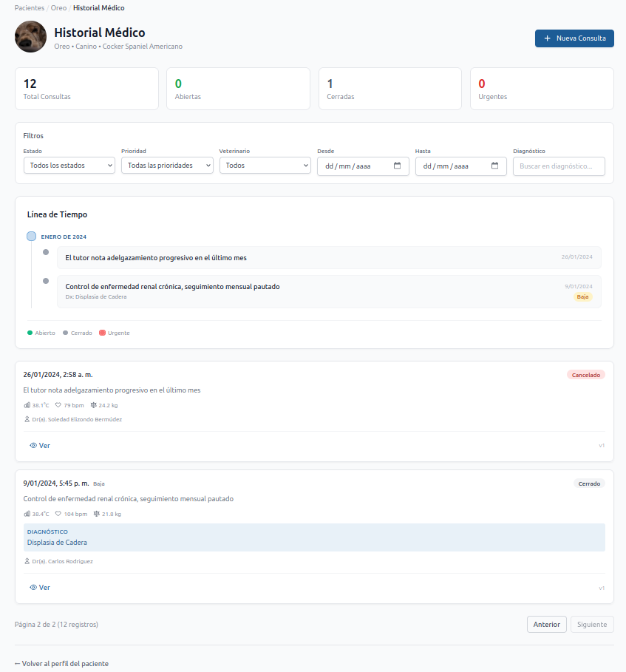Click the Abiertas stat card
This screenshot has height=672, width=626.
point(238,89)
